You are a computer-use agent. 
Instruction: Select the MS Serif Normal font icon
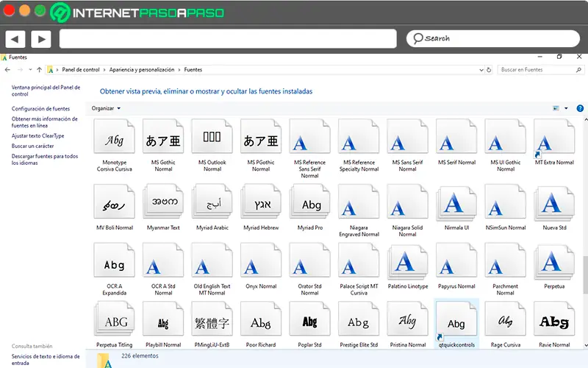click(456, 136)
